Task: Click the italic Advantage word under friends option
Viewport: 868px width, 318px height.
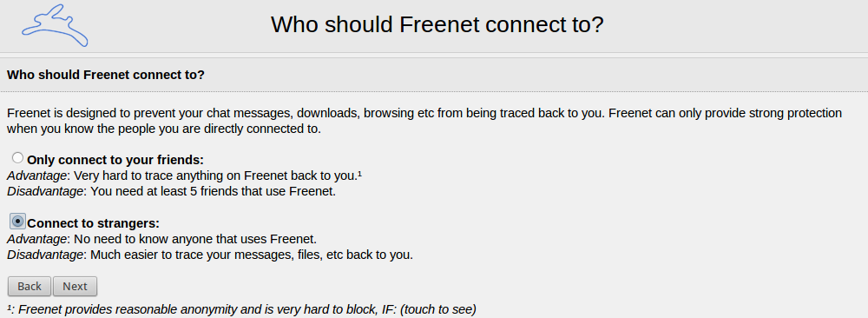Action: pyautogui.click(x=37, y=176)
